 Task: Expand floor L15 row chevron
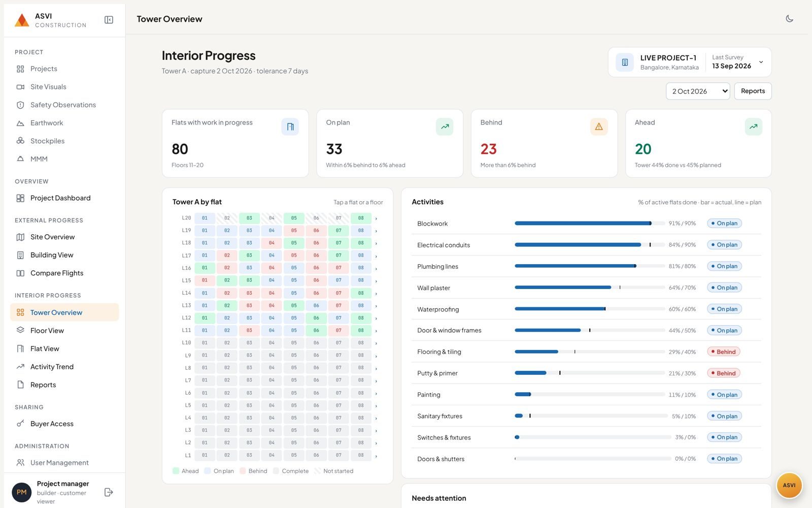pyautogui.click(x=376, y=281)
